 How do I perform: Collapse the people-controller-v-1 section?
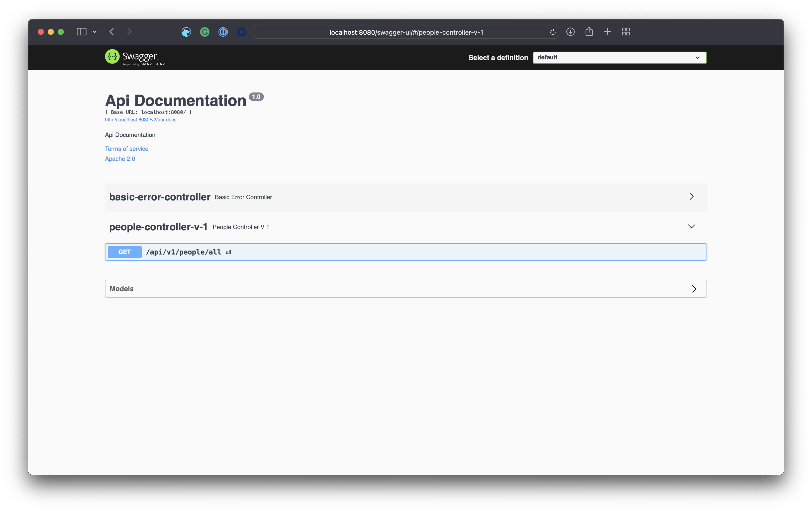point(691,227)
